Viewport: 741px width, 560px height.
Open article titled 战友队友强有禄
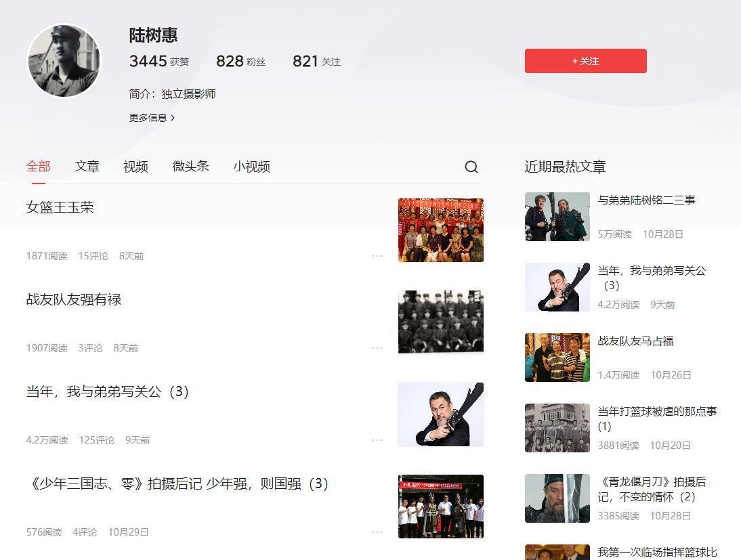74,300
